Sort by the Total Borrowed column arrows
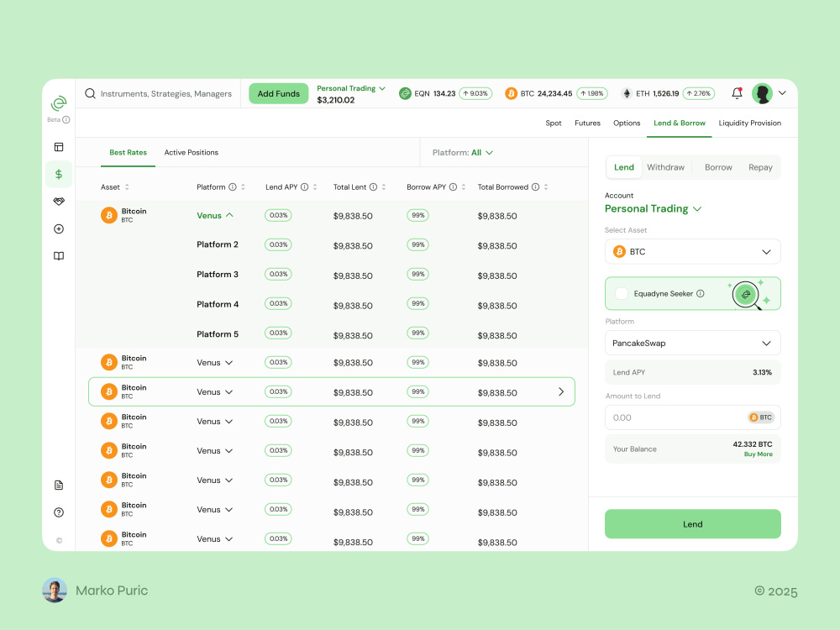The height and width of the screenshot is (630, 840). (546, 187)
